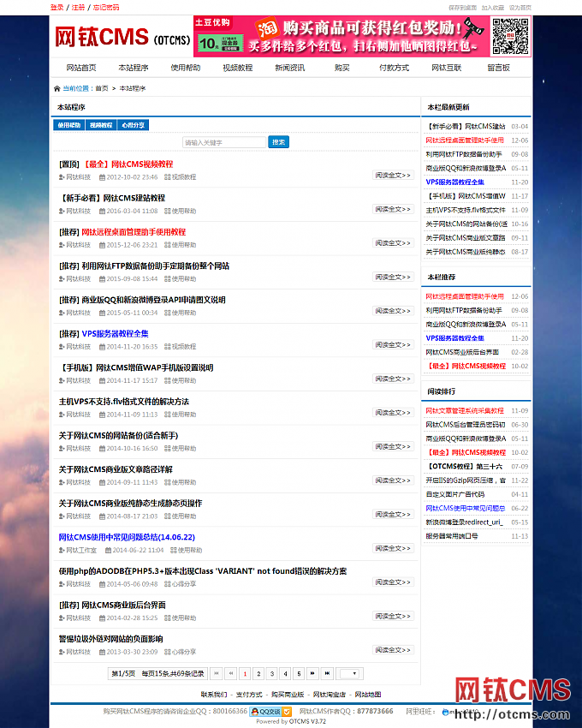Select the 使用帮助 category tab
This screenshot has height=728, width=582.
[69, 125]
